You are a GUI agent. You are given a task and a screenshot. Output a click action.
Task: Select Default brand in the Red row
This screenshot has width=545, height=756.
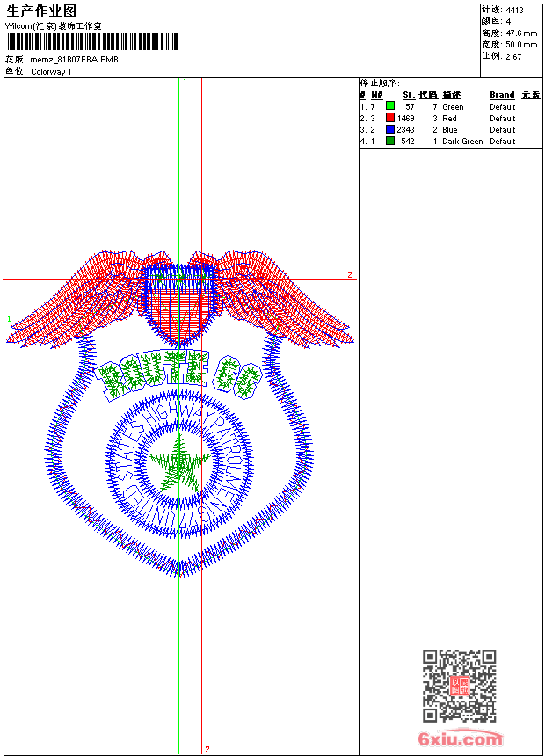(x=503, y=119)
